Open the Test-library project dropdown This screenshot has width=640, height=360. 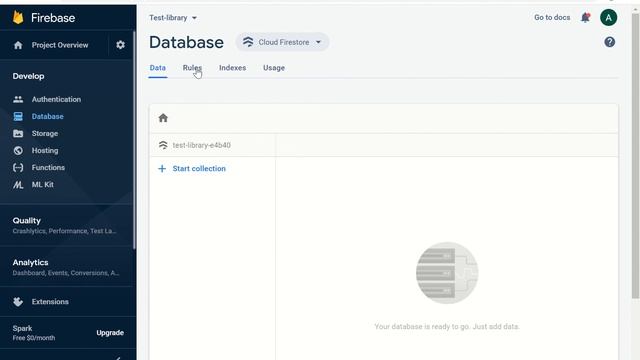coord(173,18)
